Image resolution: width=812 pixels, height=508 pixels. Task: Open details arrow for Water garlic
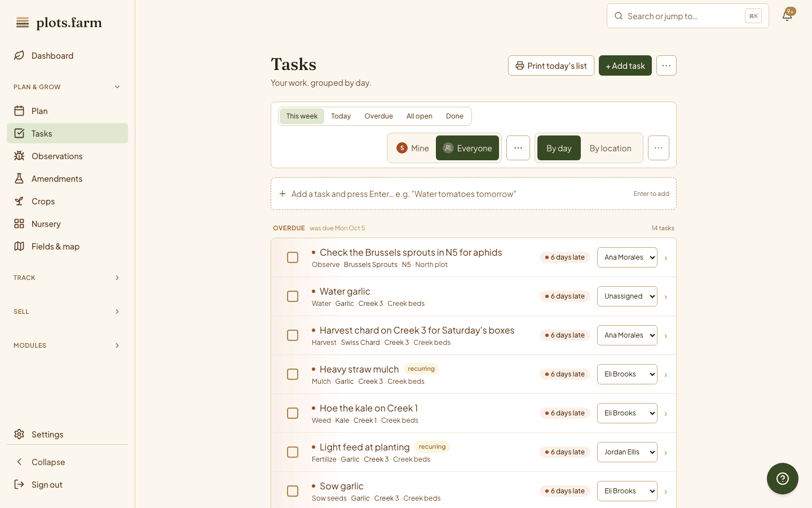tap(666, 297)
